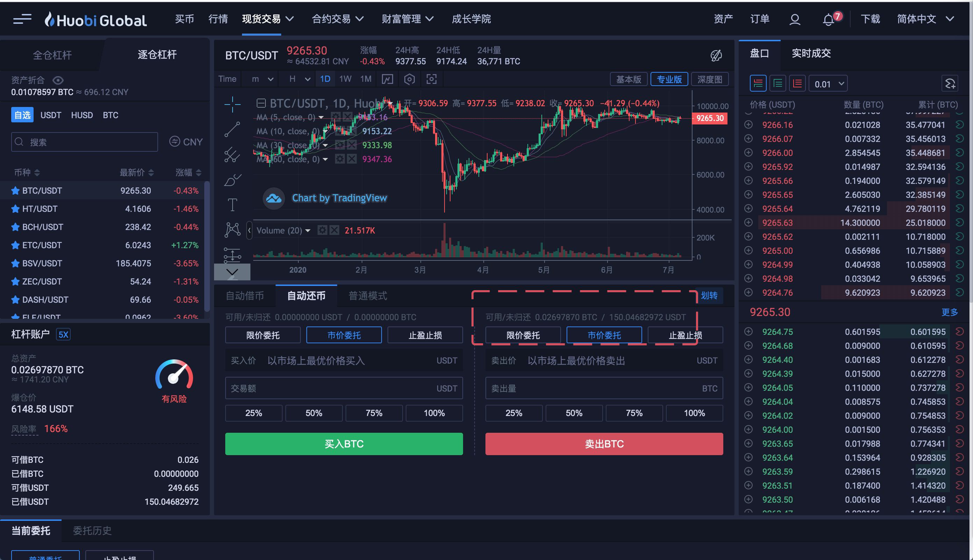Image resolution: width=973 pixels, height=560 pixels.
Task: Toggle favorite star for HT/USDT
Action: pos(15,209)
